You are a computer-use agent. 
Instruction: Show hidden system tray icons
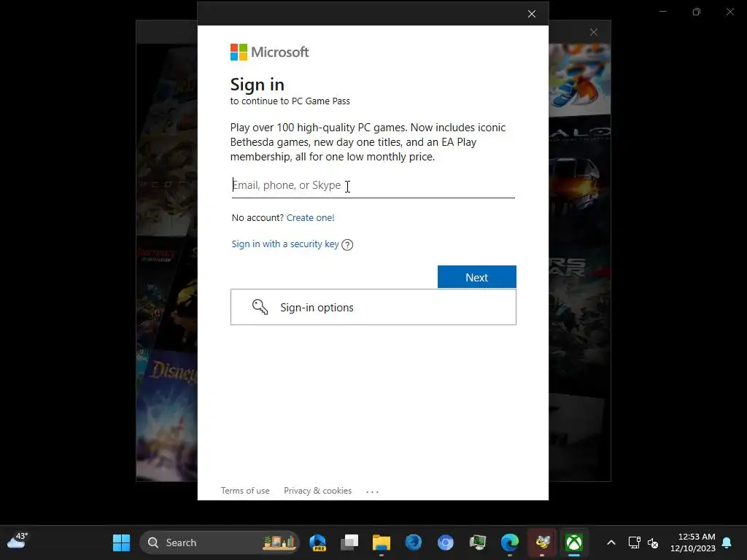pyautogui.click(x=611, y=542)
